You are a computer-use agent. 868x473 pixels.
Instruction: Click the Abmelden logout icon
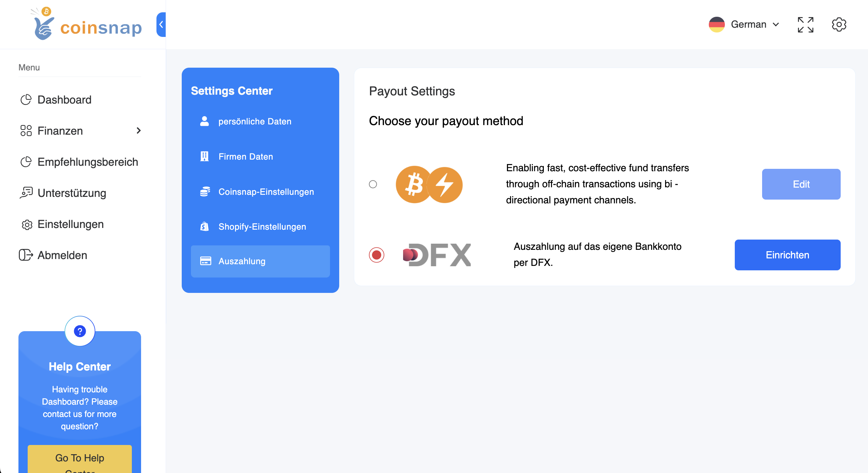pyautogui.click(x=26, y=255)
